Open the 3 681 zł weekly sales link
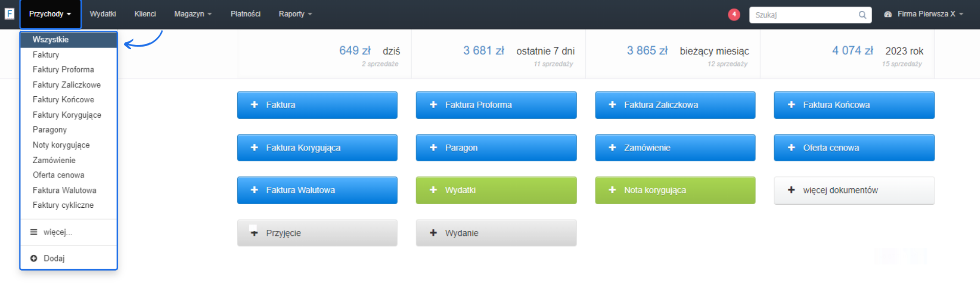980x283 pixels. 484,51
